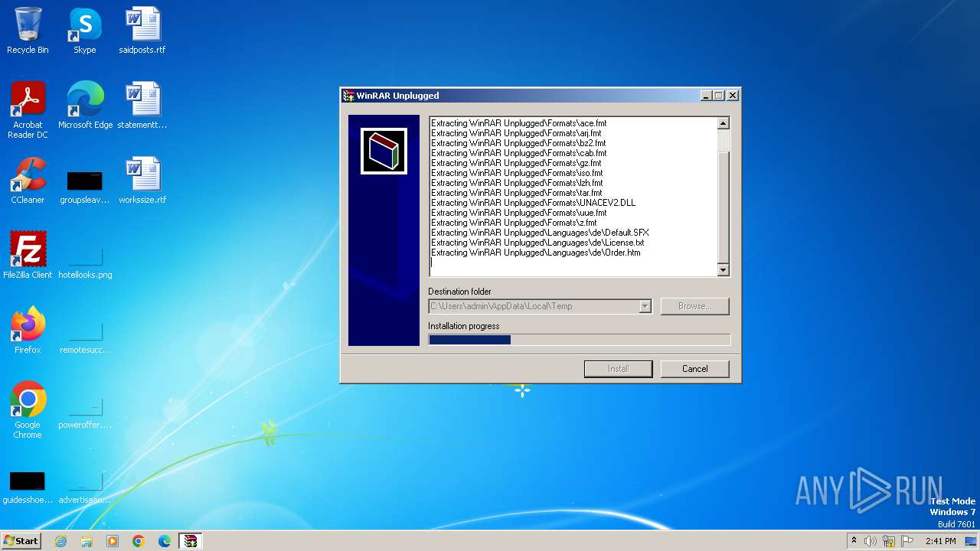This screenshot has width=980, height=551.
Task: Select the worksize.rtf document
Action: 142,181
